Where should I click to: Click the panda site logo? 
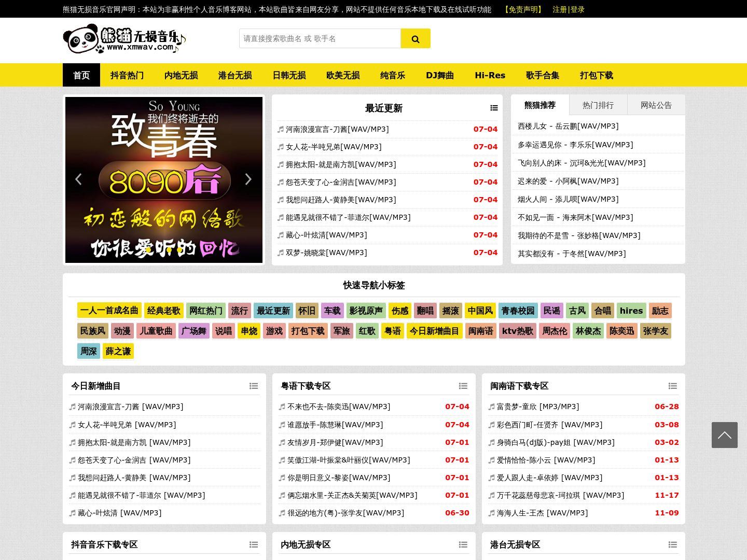(x=124, y=39)
